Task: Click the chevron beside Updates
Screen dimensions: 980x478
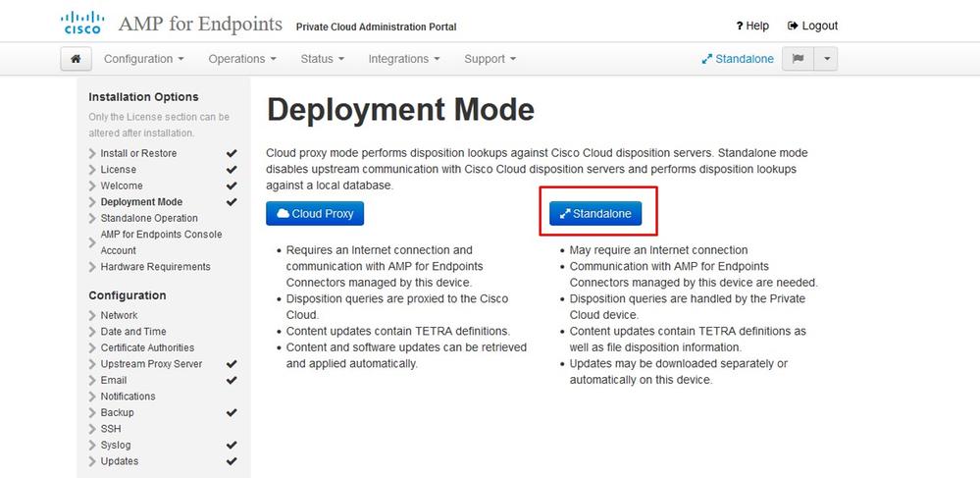Action: click(92, 461)
